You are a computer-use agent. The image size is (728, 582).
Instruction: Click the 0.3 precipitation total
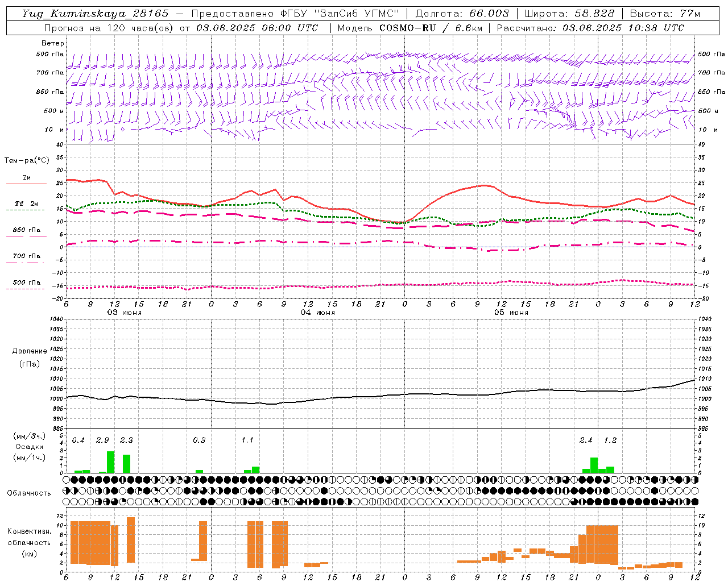tap(199, 440)
